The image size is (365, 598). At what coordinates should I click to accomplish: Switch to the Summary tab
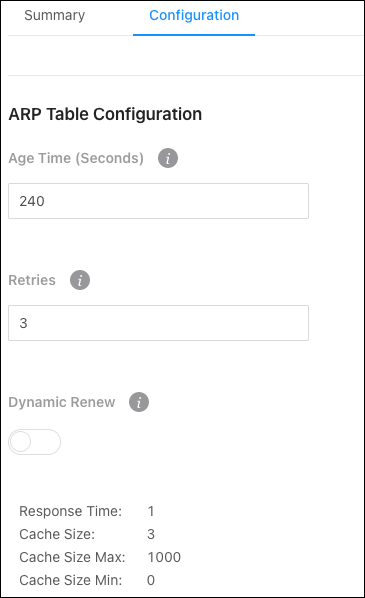[x=55, y=16]
